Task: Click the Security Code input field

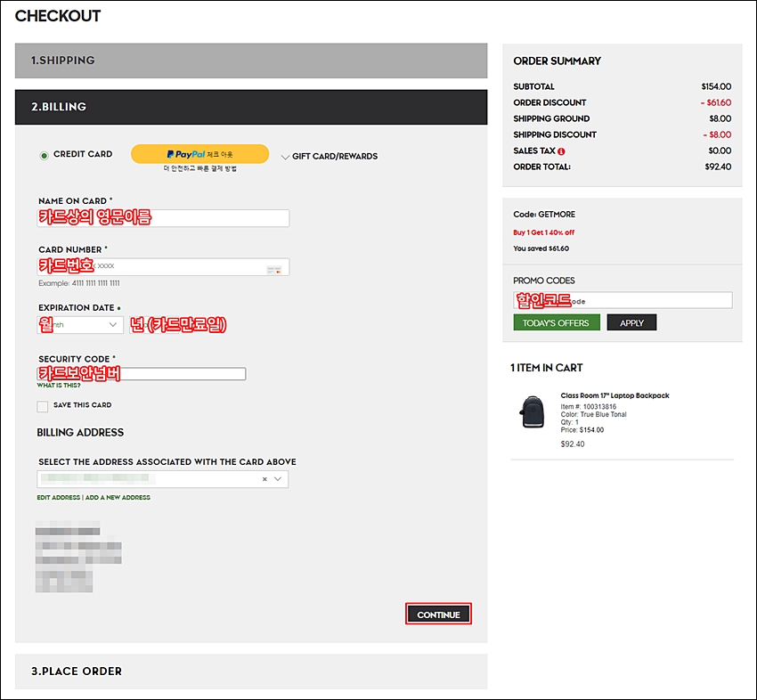Action: coord(142,374)
